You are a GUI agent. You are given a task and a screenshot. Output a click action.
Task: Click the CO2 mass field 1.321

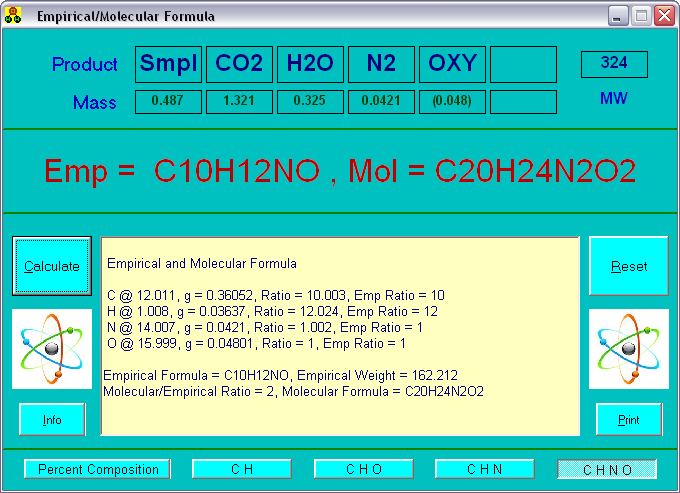[239, 102]
